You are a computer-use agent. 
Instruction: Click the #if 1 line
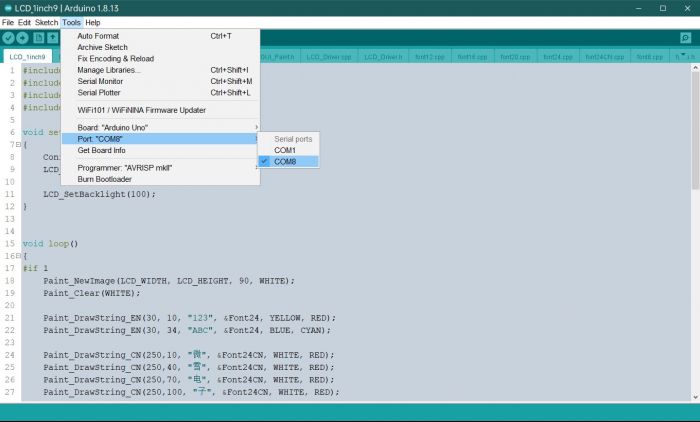click(x=35, y=268)
